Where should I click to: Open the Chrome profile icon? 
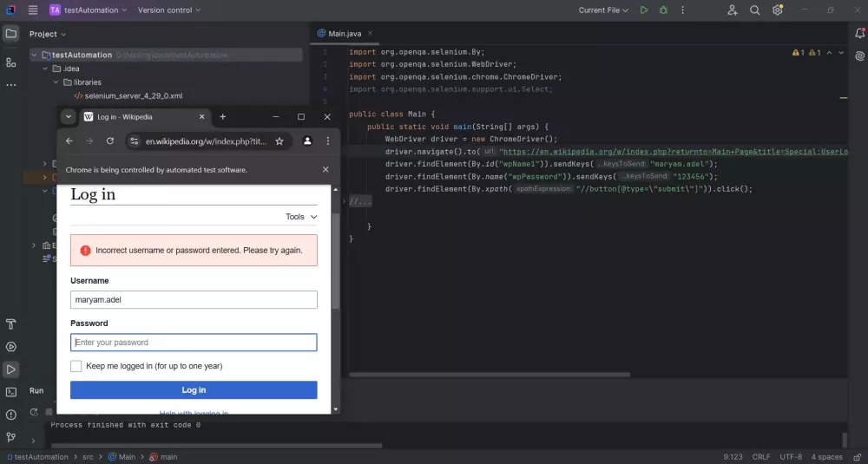[307, 141]
